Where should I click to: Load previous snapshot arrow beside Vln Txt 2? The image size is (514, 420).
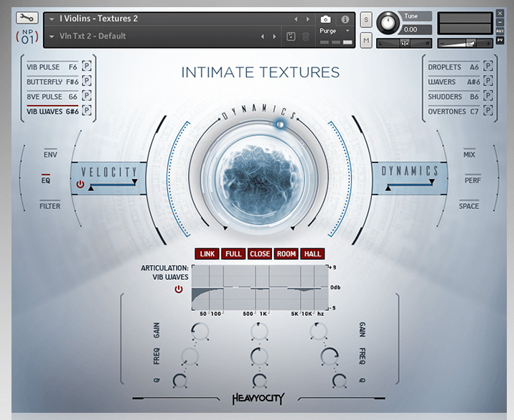[262, 37]
